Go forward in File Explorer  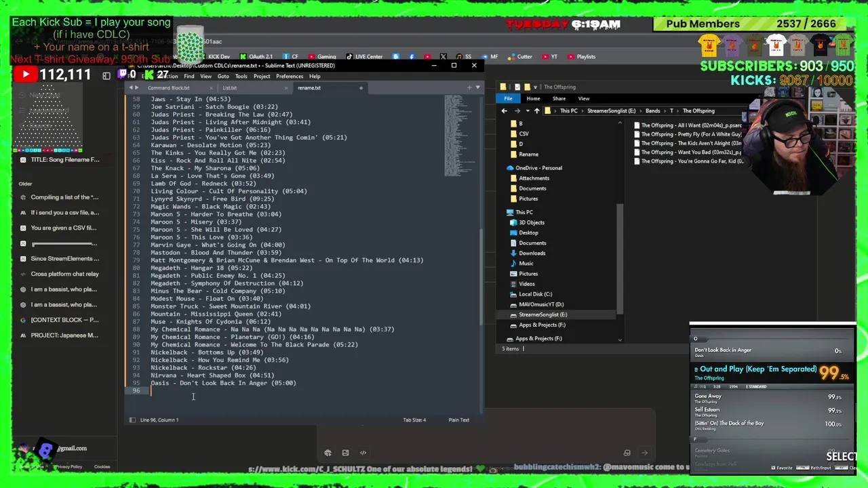pos(516,110)
